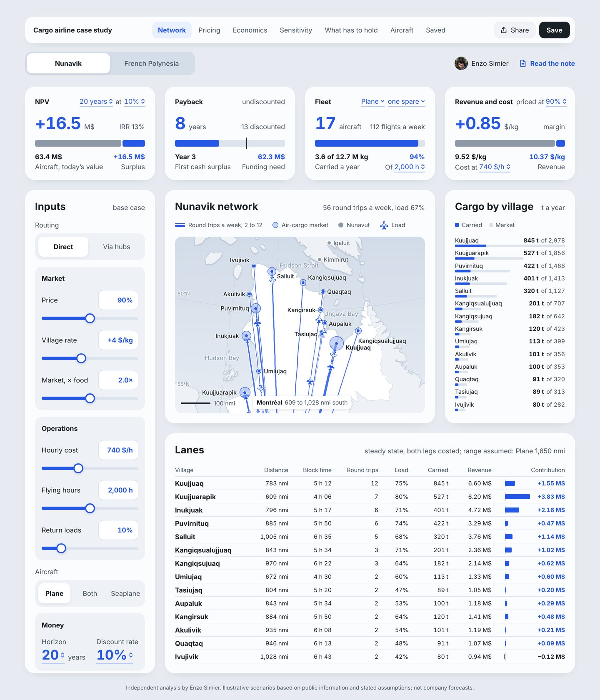Select Via hubs routing option
This screenshot has width=600, height=700.
(x=117, y=247)
